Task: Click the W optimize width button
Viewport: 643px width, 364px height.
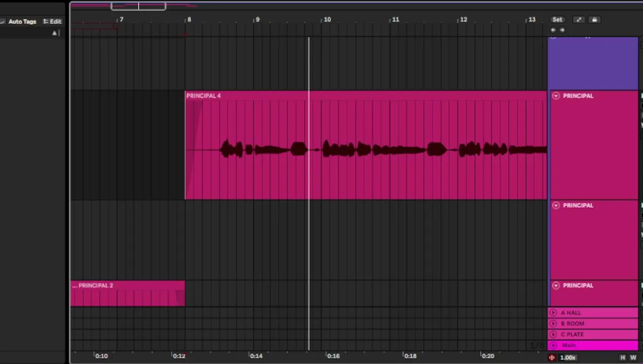Action: click(x=633, y=357)
